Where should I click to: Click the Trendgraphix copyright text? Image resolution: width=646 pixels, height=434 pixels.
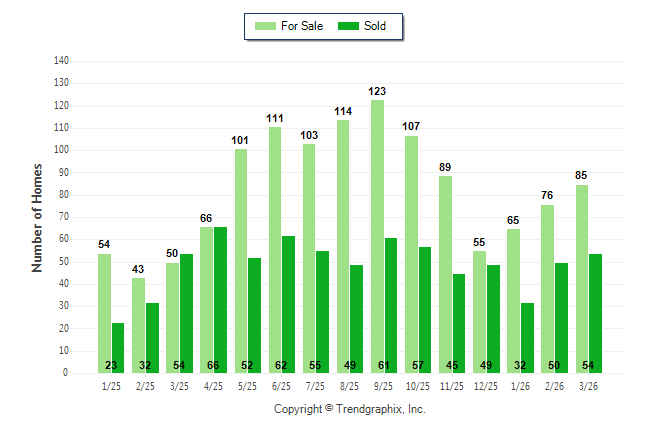(350, 409)
